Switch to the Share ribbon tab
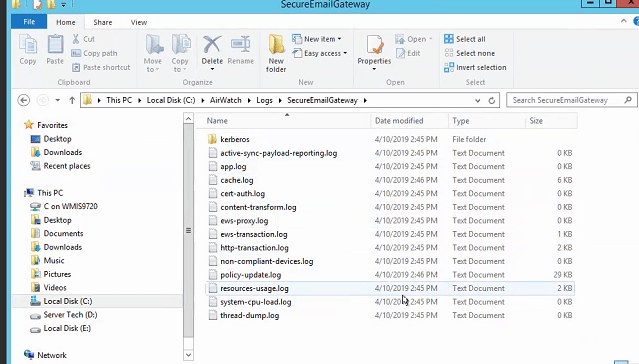This screenshot has width=639, height=364. point(103,22)
